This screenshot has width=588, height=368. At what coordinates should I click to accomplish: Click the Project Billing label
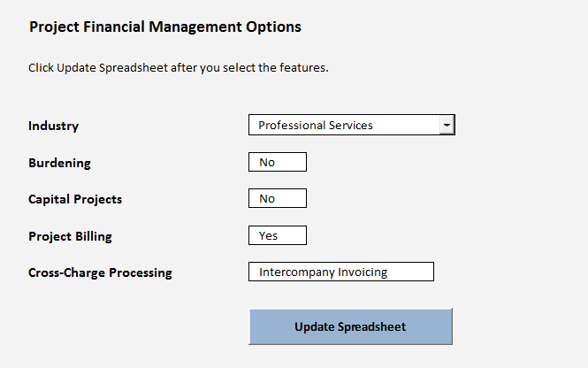(x=70, y=236)
